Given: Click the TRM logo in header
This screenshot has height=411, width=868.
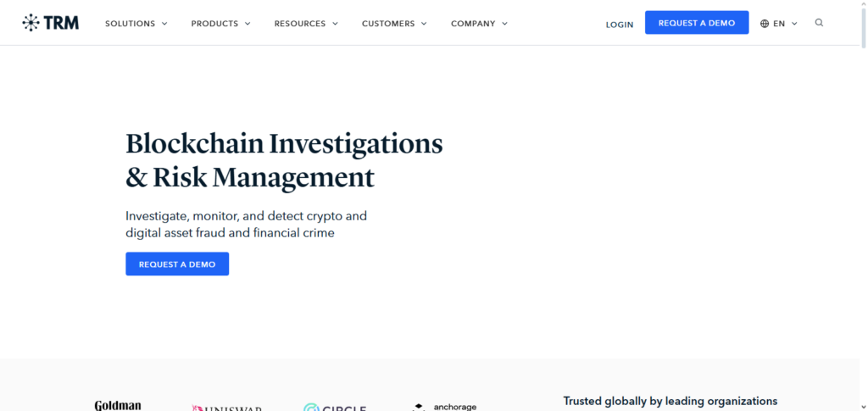Looking at the screenshot, I should tap(50, 23).
